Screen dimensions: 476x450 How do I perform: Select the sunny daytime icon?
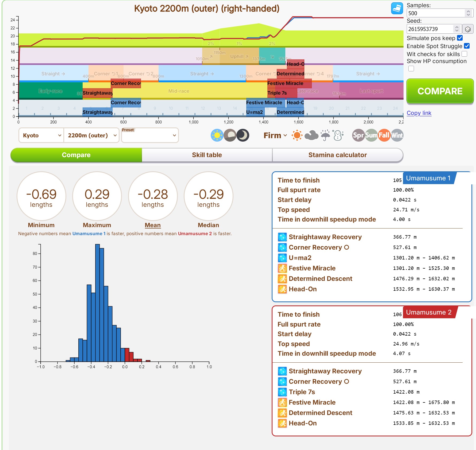(x=217, y=135)
